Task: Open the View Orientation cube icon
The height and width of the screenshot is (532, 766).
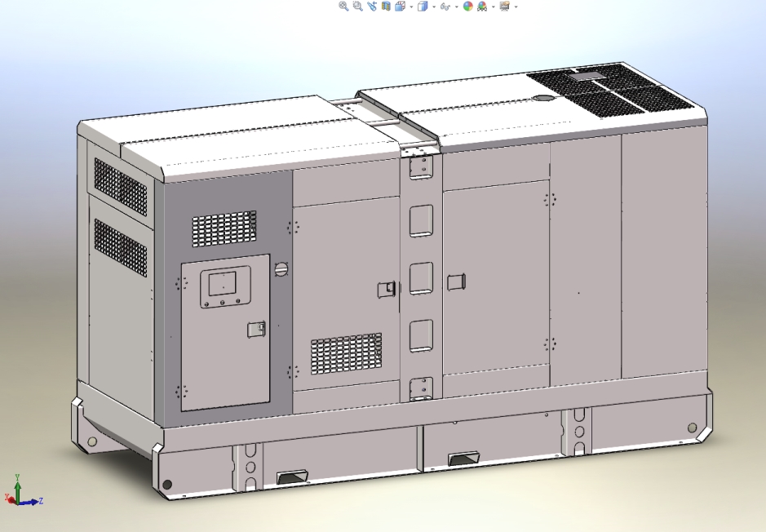Action: tap(400, 6)
